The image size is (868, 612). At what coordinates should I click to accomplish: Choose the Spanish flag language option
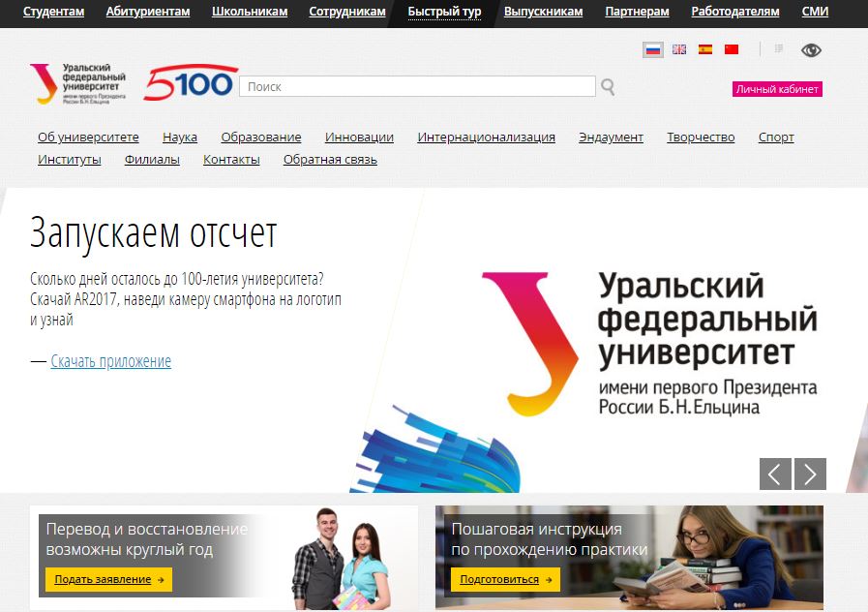pos(705,49)
